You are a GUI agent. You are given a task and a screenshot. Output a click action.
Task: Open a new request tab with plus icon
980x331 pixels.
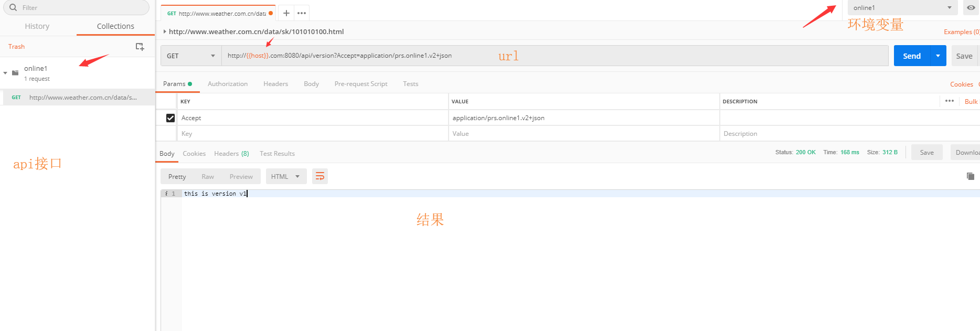coord(286,13)
